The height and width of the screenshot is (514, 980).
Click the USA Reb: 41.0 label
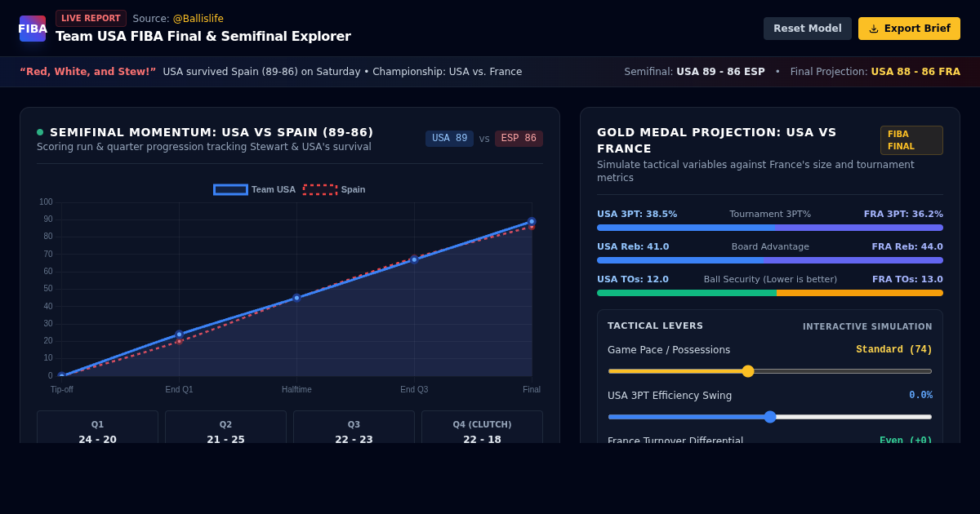633,247
